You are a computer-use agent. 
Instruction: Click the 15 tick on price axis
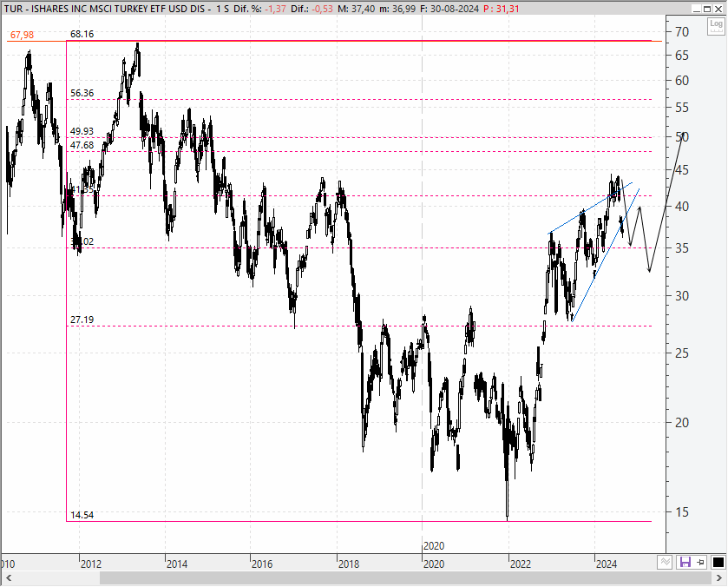[x=682, y=512]
